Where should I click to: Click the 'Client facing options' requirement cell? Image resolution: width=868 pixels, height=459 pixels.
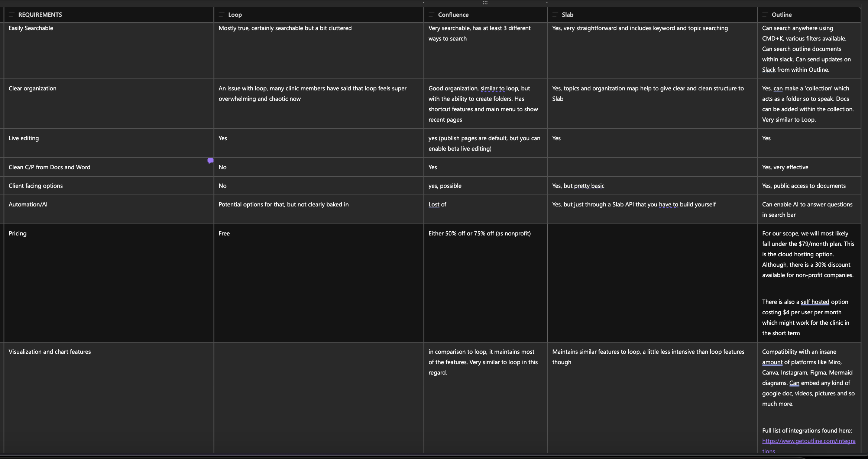(109, 186)
